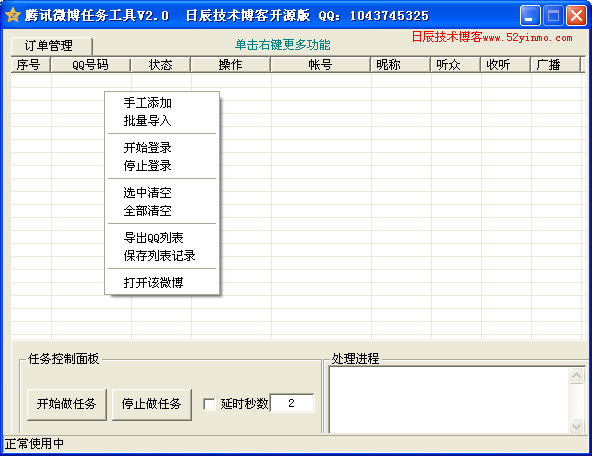Click the 收听 column header
592x456 pixels.
coord(506,65)
